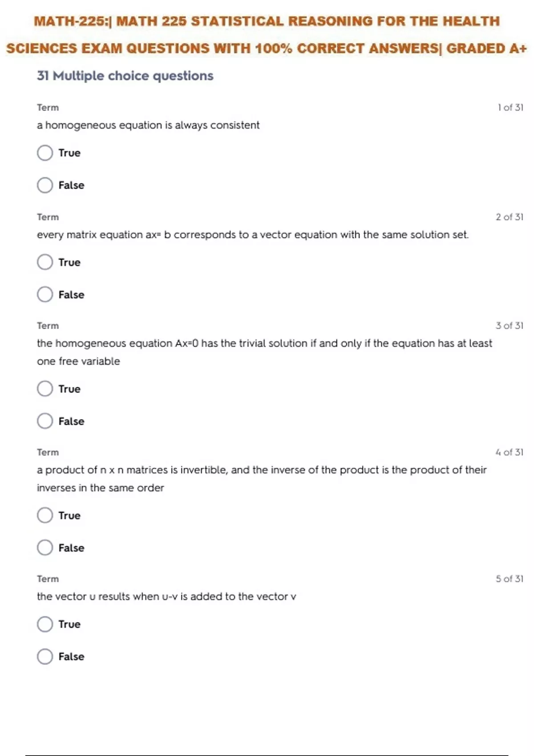Select True for homogeneous equation always consistent

coord(45,153)
